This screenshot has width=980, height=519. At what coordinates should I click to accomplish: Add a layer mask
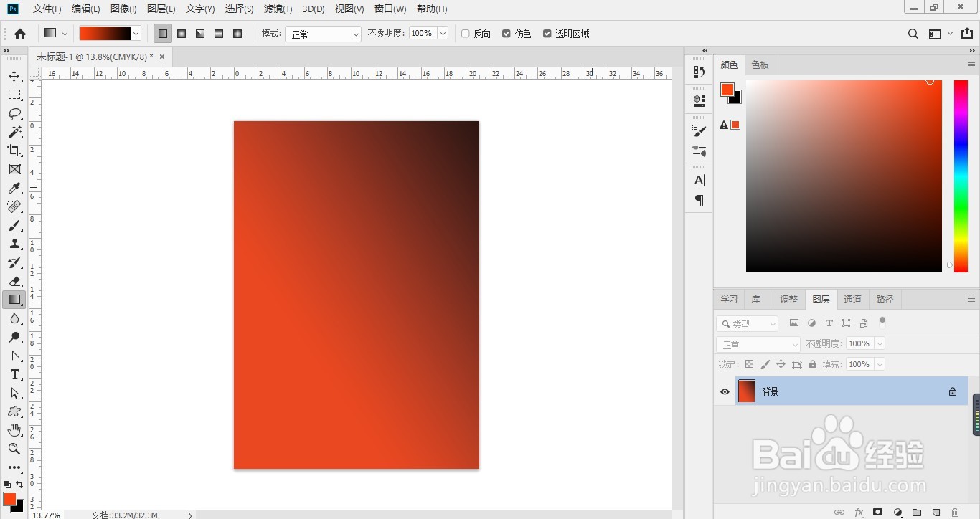coord(877,513)
